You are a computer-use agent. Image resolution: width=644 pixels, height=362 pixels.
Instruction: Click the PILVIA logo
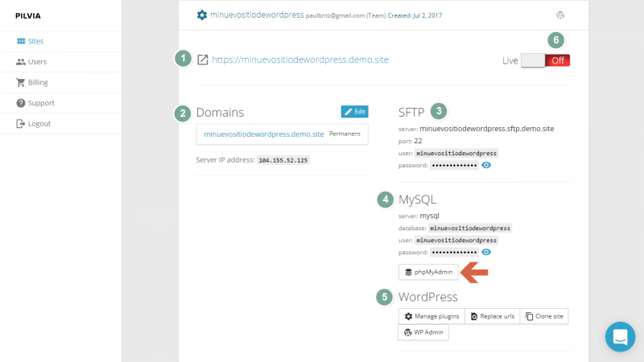28,16
